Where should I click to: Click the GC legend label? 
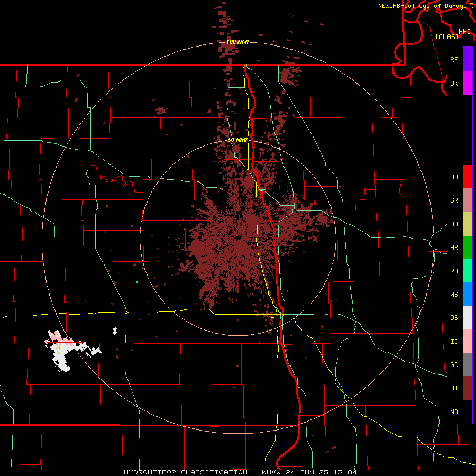[x=454, y=365]
